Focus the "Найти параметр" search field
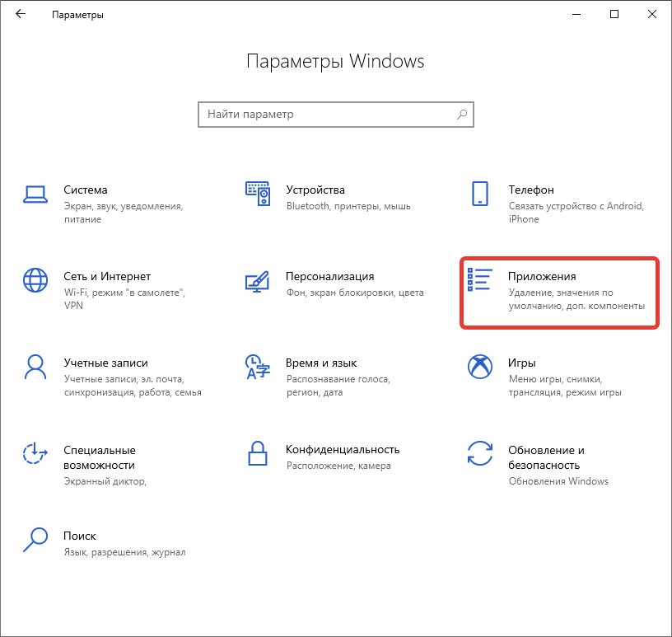672x637 pixels. point(336,115)
